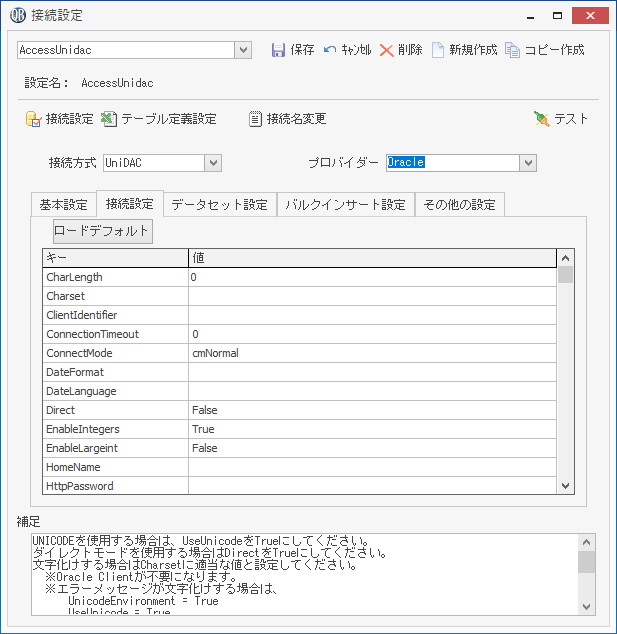The width and height of the screenshot is (617, 634).
Task: Select the HttpPassword key cell
Action: pyautogui.click(x=116, y=486)
